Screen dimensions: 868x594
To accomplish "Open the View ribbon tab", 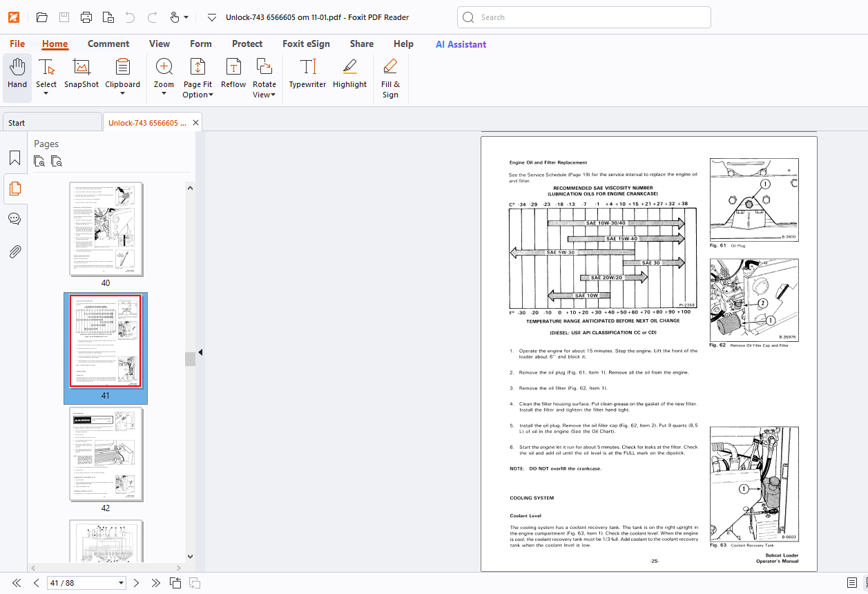I will click(160, 44).
